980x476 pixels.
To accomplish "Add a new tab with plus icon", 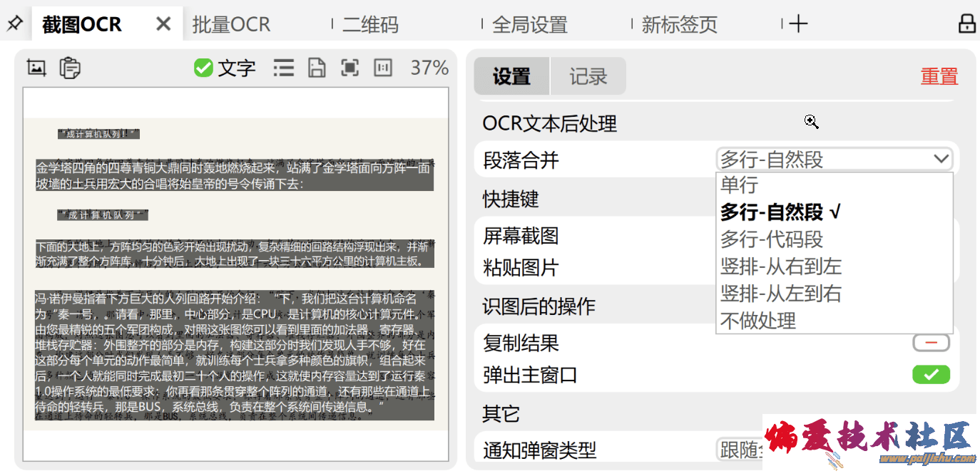I will [x=798, y=24].
